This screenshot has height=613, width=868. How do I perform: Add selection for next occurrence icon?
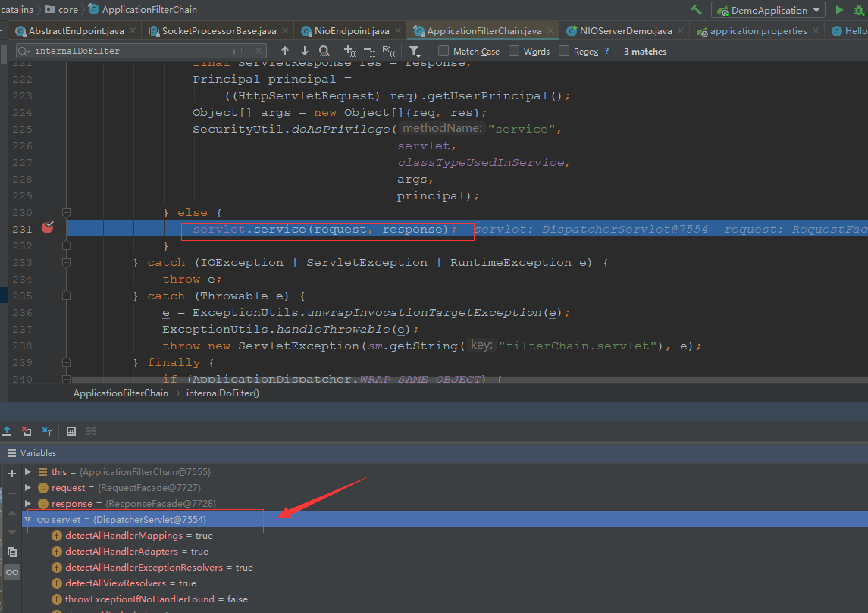coord(350,51)
